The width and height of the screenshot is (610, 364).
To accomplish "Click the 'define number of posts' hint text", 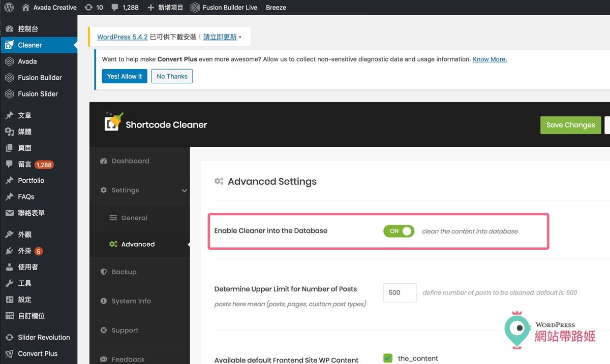I will (500, 292).
